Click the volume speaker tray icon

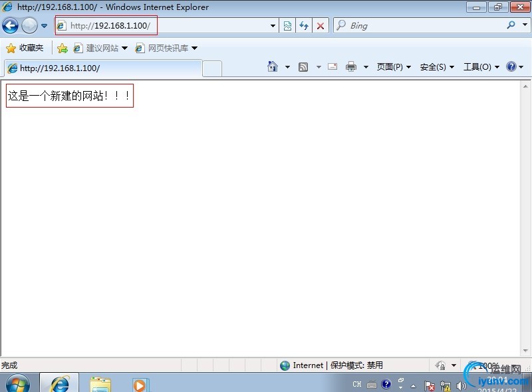point(461,385)
